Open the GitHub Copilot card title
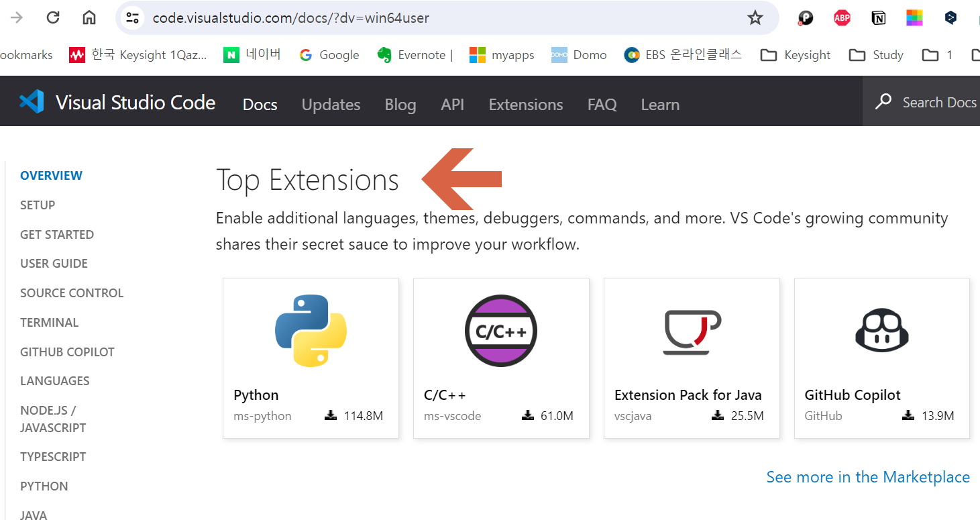This screenshot has width=980, height=520. coord(853,395)
